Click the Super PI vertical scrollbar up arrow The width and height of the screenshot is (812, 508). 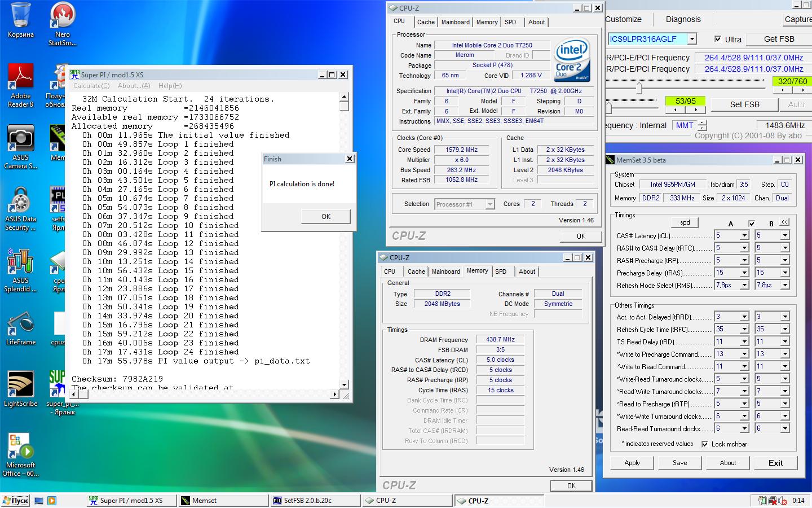click(345, 98)
